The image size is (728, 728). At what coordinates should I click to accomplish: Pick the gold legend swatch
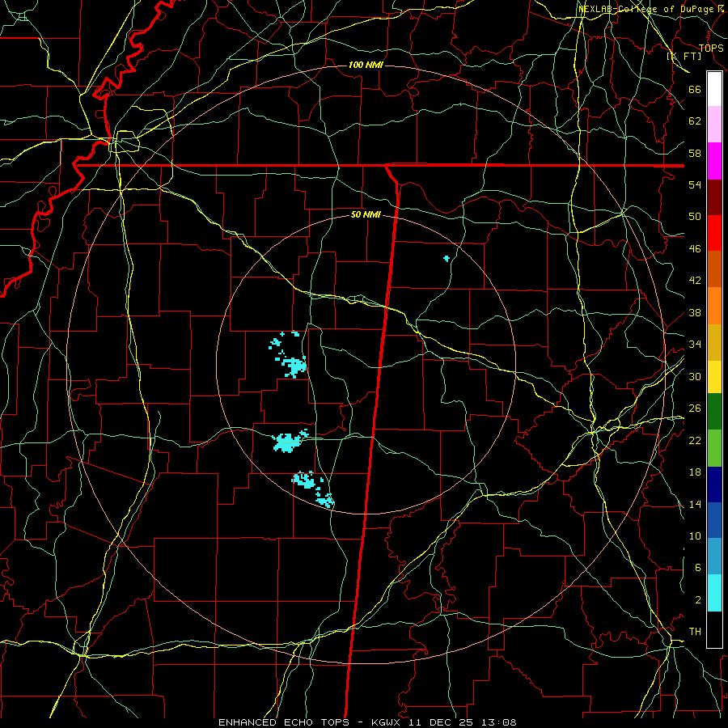coord(714,342)
